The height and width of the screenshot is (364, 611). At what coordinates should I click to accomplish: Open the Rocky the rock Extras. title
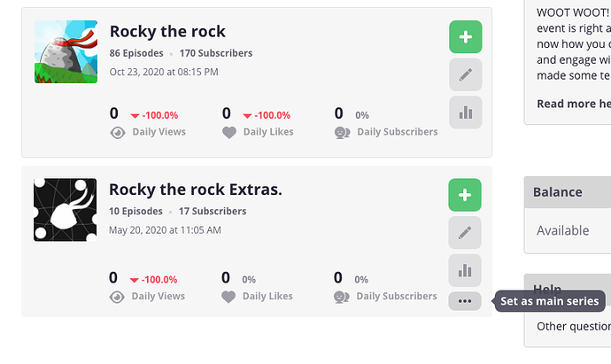pos(195,190)
